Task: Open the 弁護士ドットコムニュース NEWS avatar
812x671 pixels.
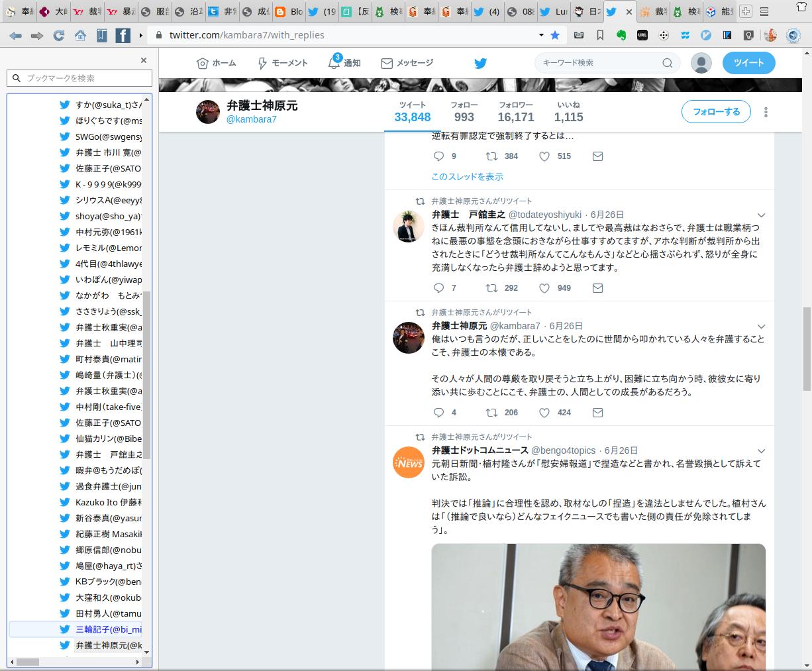Action: coord(409,462)
